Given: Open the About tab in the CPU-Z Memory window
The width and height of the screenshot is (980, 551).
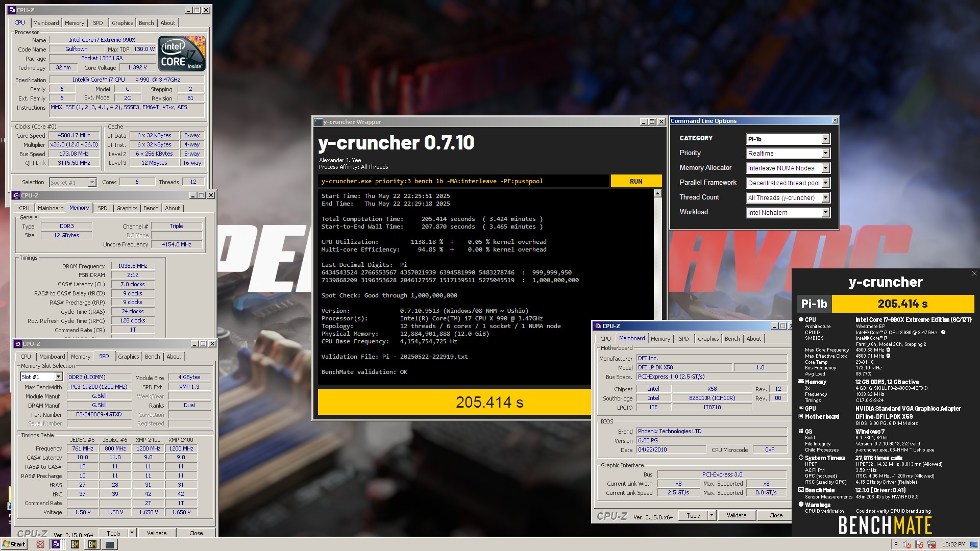Looking at the screenshot, I should 172,208.
